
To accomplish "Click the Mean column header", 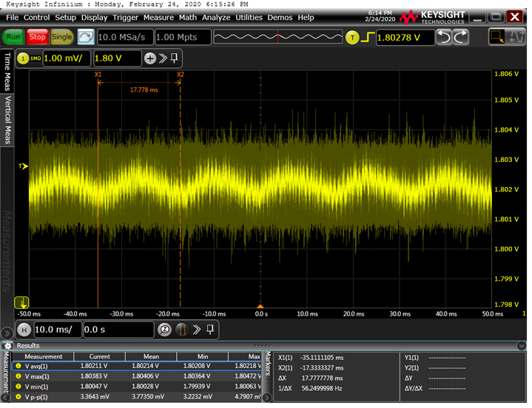I will (x=151, y=357).
